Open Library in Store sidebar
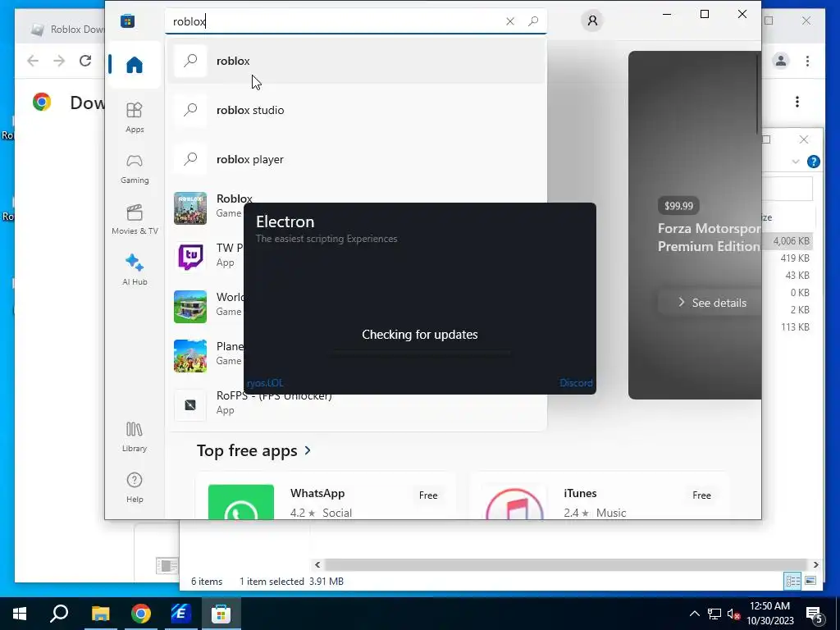The width and height of the screenshot is (840, 630). (135, 436)
